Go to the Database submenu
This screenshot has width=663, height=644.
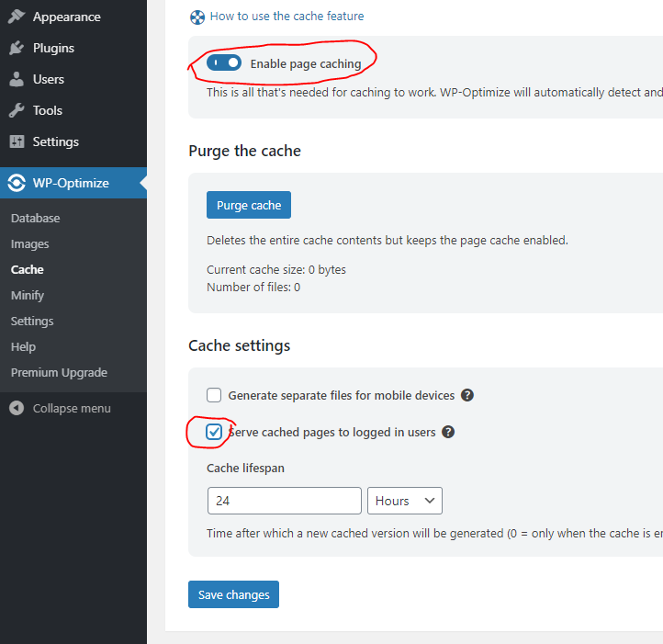pos(36,218)
